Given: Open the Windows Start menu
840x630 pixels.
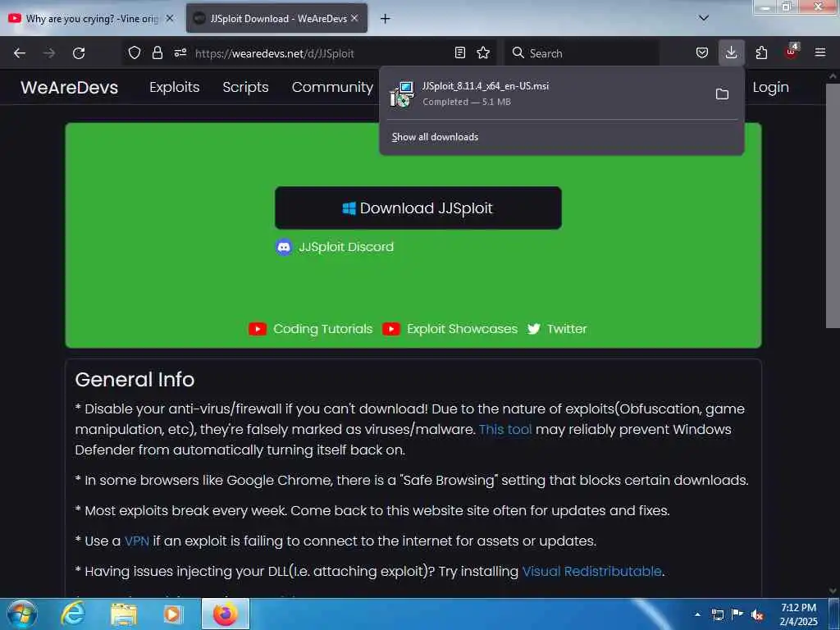Looking at the screenshot, I should tap(22, 614).
